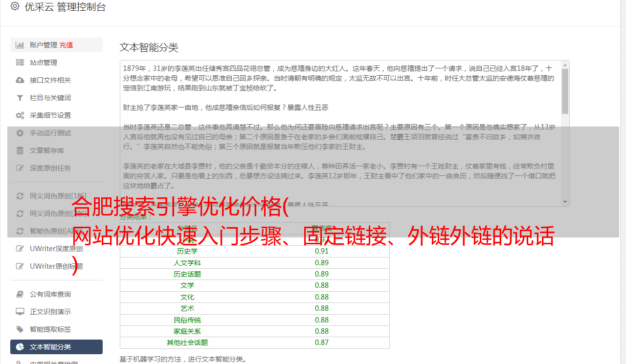Click the database icon for 文章暂存库

(x=20, y=150)
